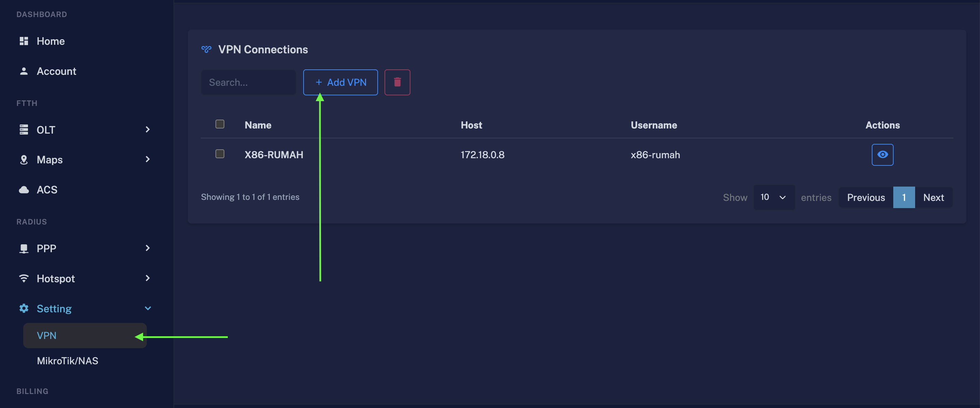Viewport: 980px width, 408px height.
Task: Click the Account person icon
Action: (x=24, y=71)
